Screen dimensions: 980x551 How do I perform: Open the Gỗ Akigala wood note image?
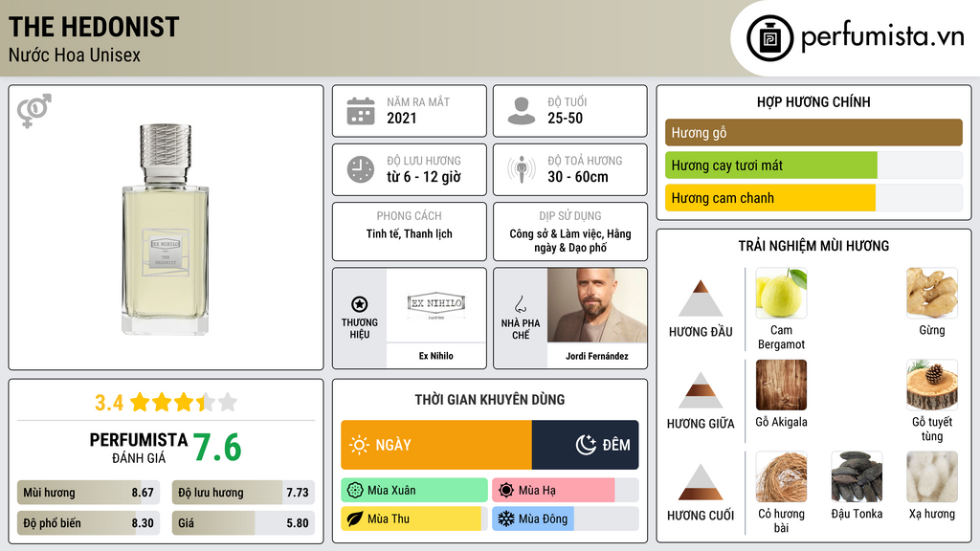pos(781,385)
